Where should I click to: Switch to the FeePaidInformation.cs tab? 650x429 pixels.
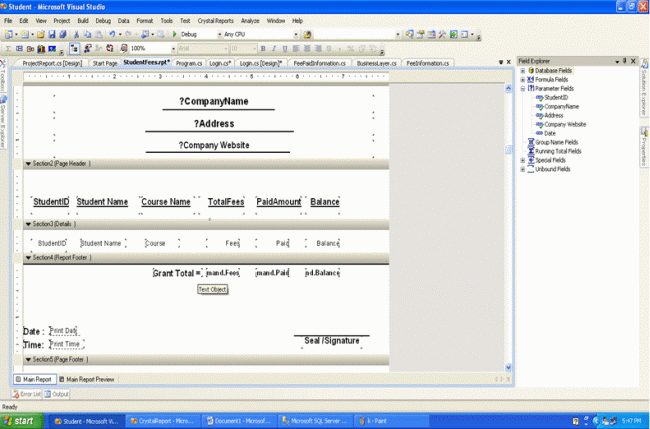[x=319, y=63]
